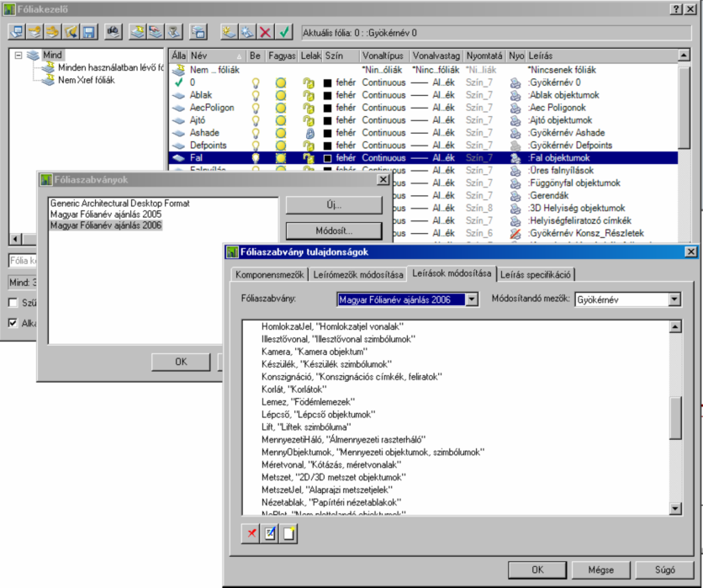The width and height of the screenshot is (703, 588).
Task: Open Leírás specifikáció tab
Action: 536,274
